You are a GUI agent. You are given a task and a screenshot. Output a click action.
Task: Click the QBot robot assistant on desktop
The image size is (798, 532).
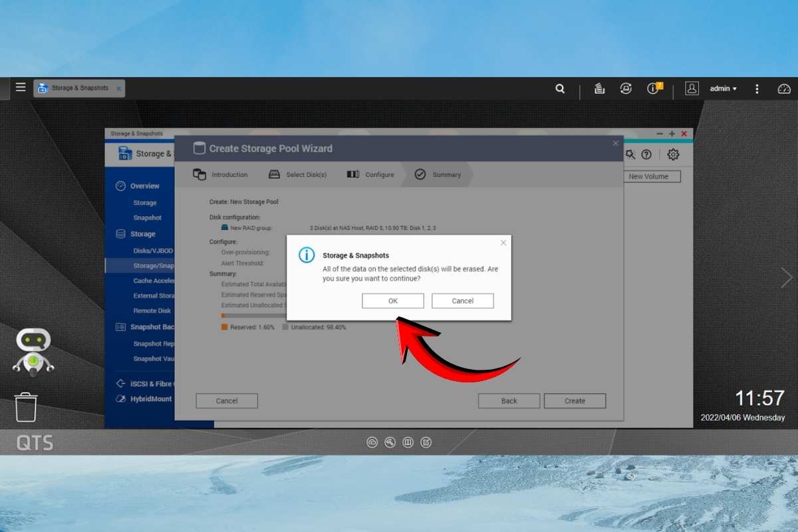(x=33, y=352)
